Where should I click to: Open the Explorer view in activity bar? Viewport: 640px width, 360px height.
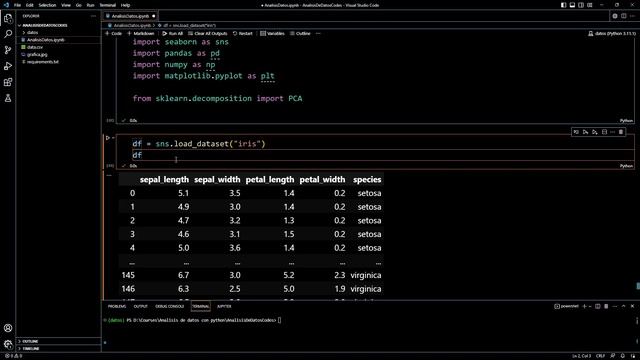pyautogui.click(x=8, y=18)
